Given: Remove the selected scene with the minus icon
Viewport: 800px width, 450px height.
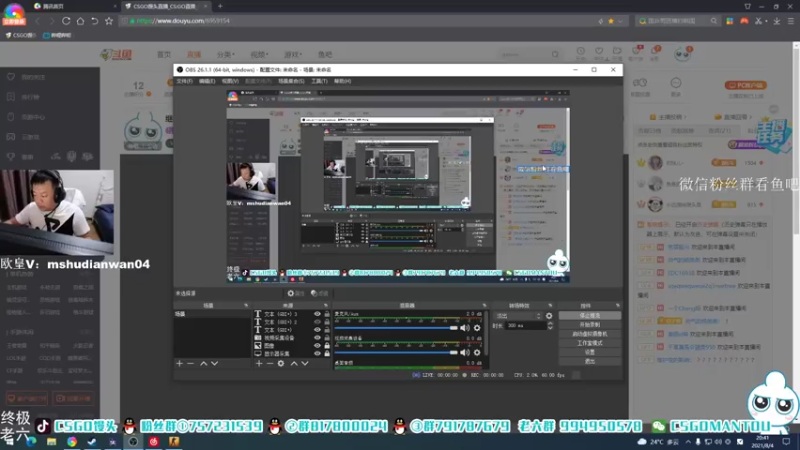Looking at the screenshot, I should (190, 363).
